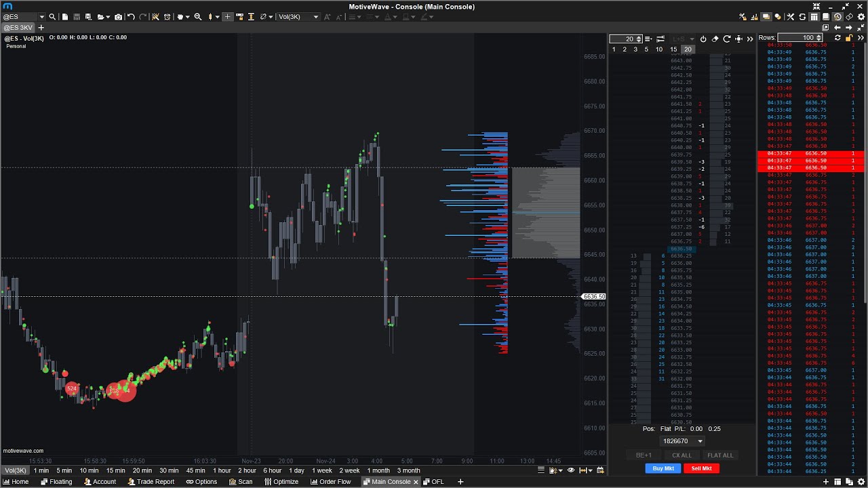The image size is (868, 488).
Task: Refresh the DOM ladder
Action: pos(727,39)
